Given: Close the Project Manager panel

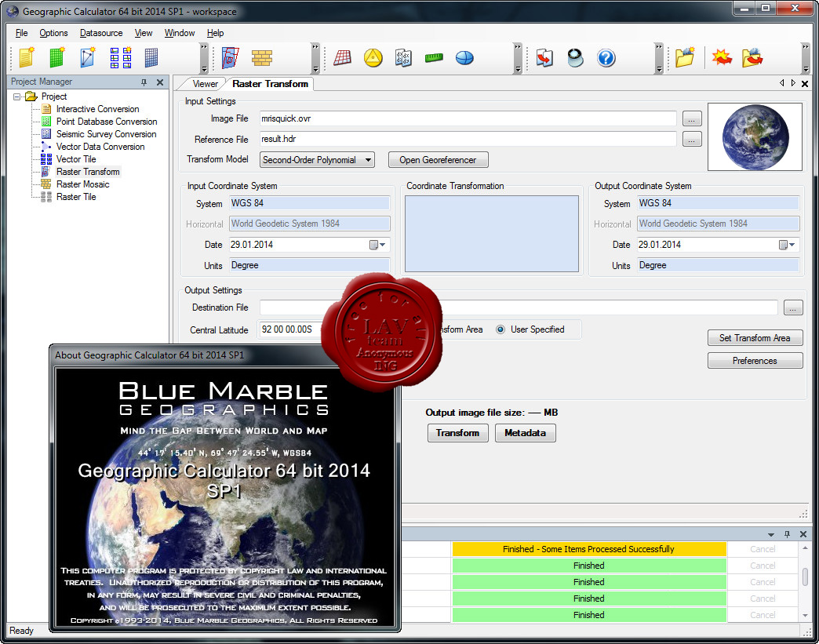Looking at the screenshot, I should coord(160,82).
